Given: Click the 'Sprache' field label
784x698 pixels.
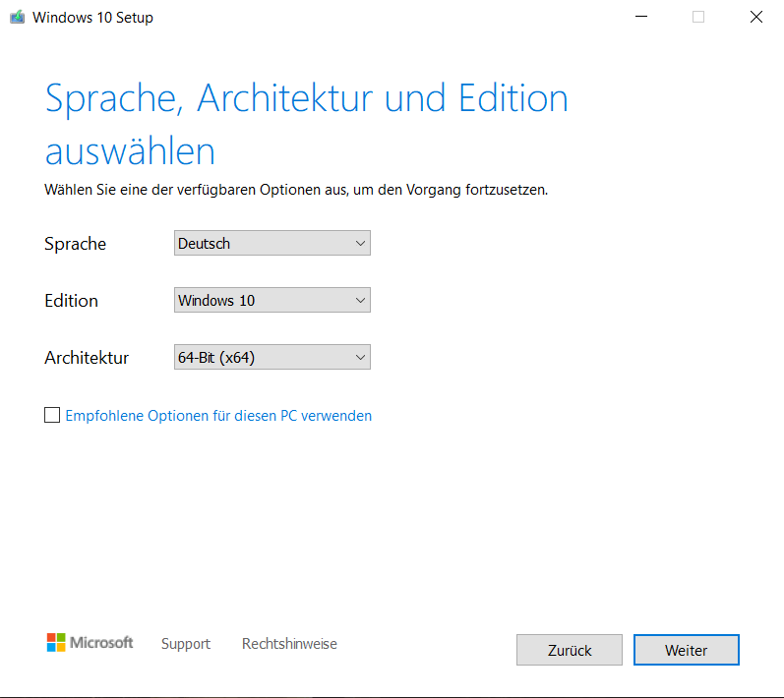Looking at the screenshot, I should click(75, 244).
